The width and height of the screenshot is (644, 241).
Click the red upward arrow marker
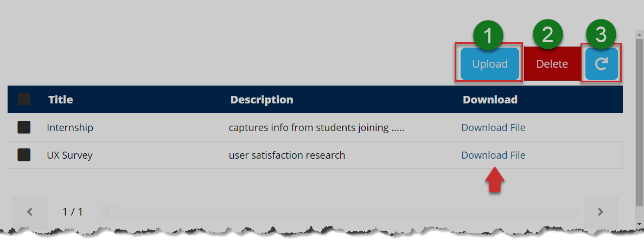494,180
